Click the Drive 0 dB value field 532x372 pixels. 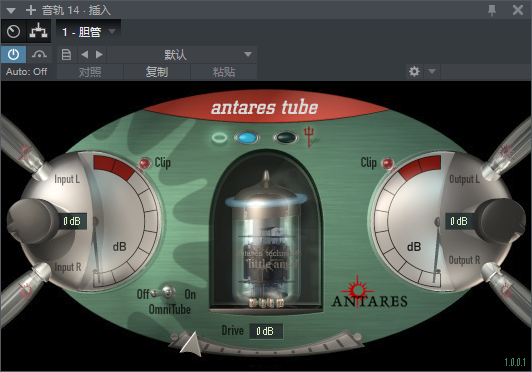click(x=266, y=331)
